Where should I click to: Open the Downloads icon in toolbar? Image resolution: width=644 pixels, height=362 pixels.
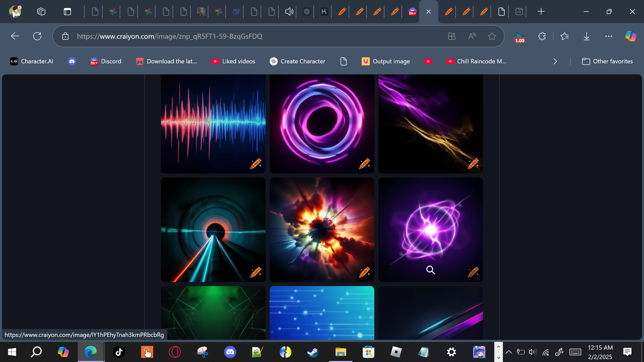586,36
